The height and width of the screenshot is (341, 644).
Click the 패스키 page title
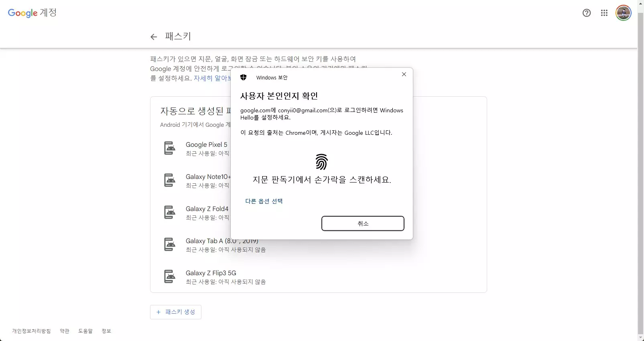click(x=178, y=36)
